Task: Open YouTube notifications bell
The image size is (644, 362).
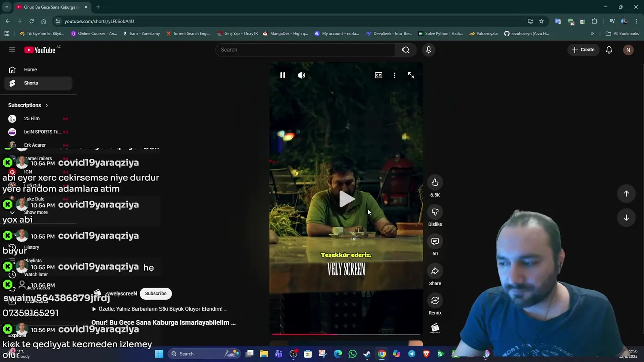Action: point(609,50)
